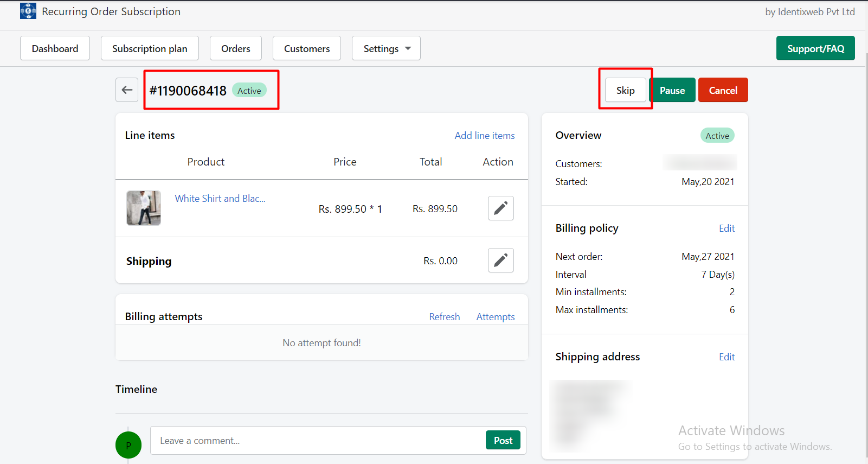Refresh the billing attempts

(x=444, y=317)
